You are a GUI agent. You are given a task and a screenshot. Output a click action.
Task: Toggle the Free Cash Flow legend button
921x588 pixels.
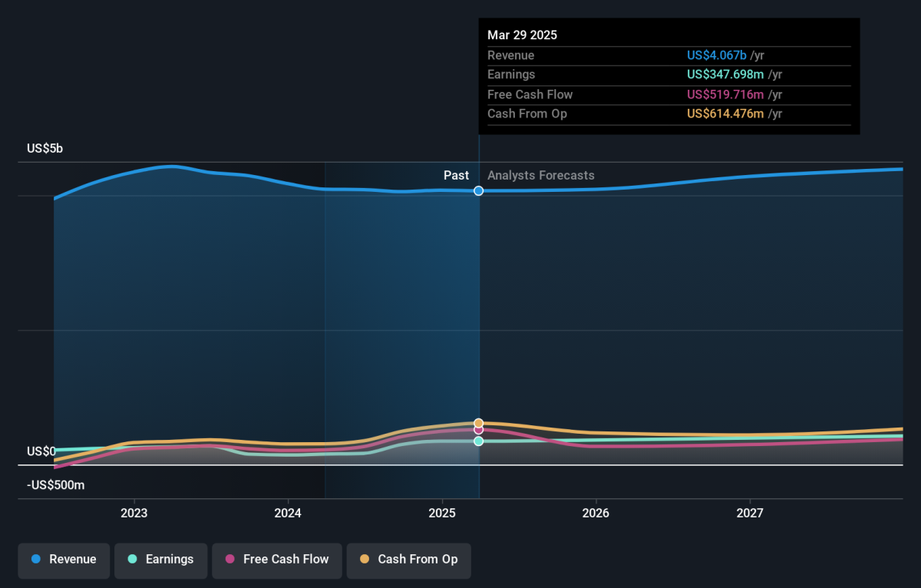277,560
